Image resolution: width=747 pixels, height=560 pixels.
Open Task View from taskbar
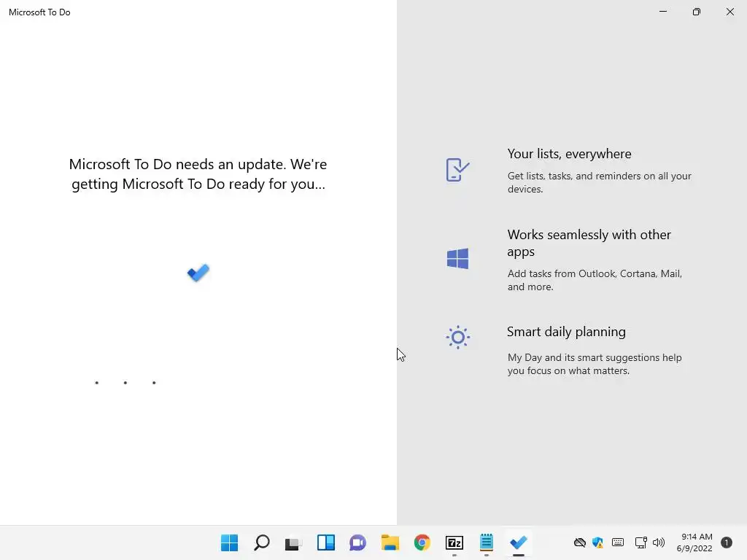click(x=293, y=542)
